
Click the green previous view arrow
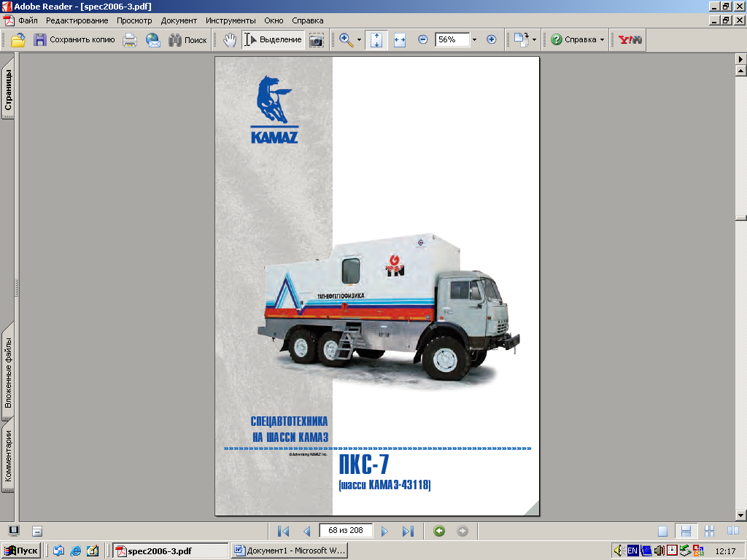pos(439,531)
